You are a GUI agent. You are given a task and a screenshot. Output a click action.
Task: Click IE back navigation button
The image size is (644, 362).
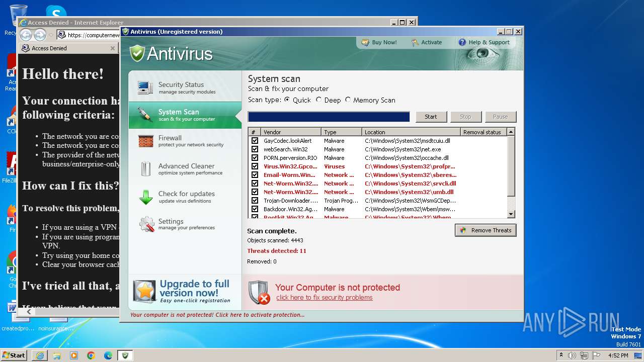tap(26, 35)
